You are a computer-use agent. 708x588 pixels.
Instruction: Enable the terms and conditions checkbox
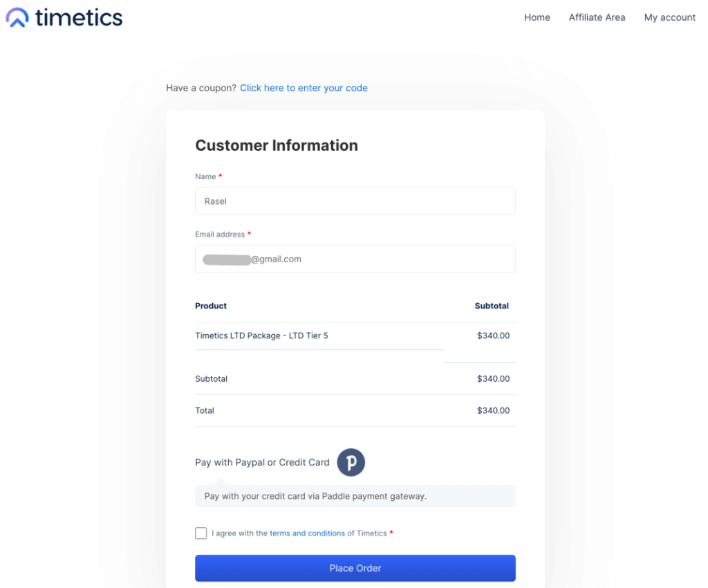coord(201,533)
